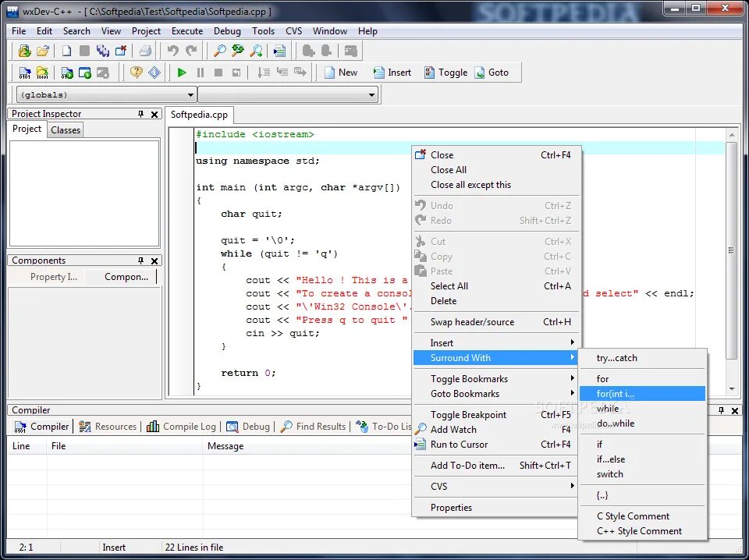Choose the highlighted for(int i... option
The image size is (749, 560).
[x=642, y=393]
